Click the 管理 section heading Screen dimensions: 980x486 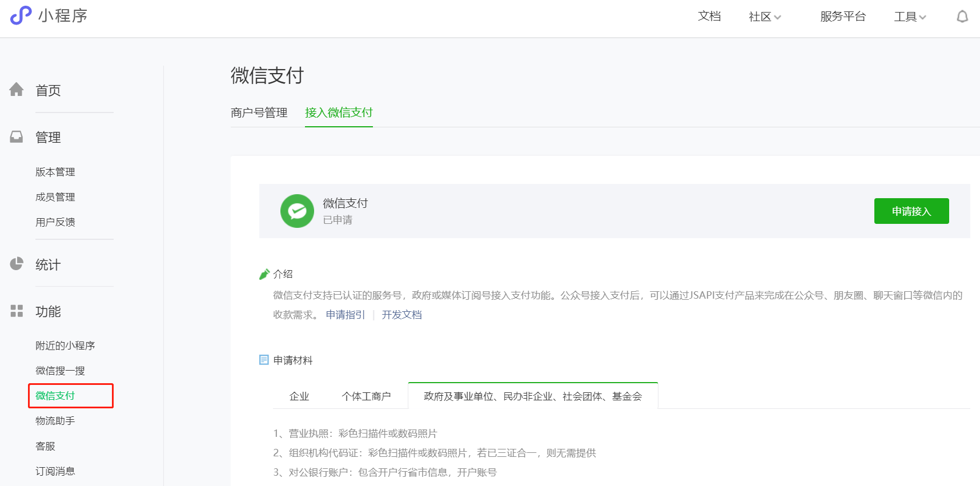tap(48, 137)
